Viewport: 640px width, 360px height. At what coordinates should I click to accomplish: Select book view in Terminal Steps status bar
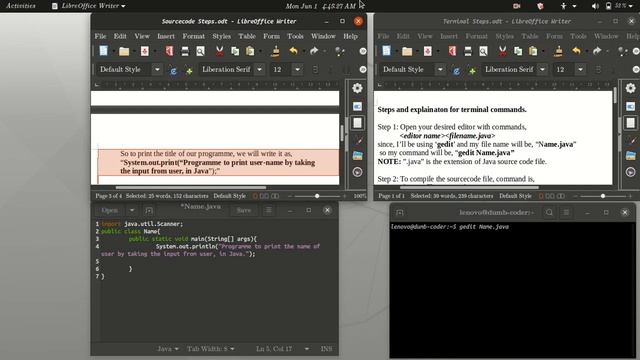[561, 196]
